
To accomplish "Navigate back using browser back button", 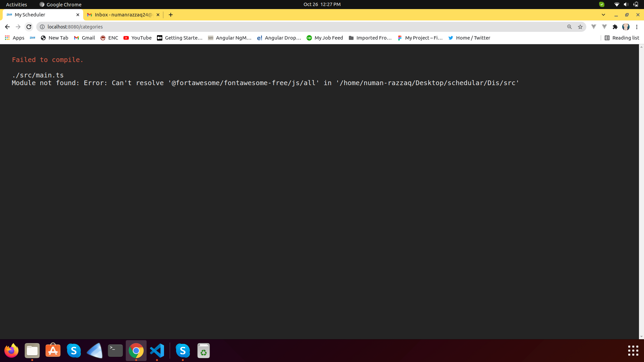I will [7, 26].
